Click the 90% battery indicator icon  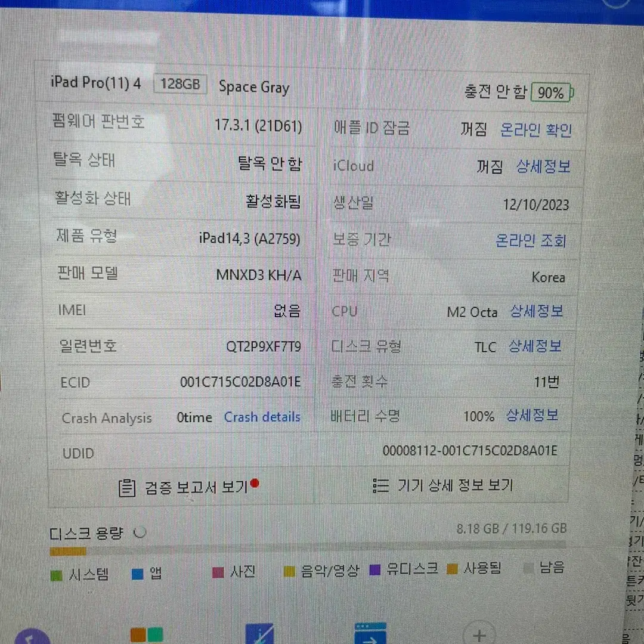(552, 93)
